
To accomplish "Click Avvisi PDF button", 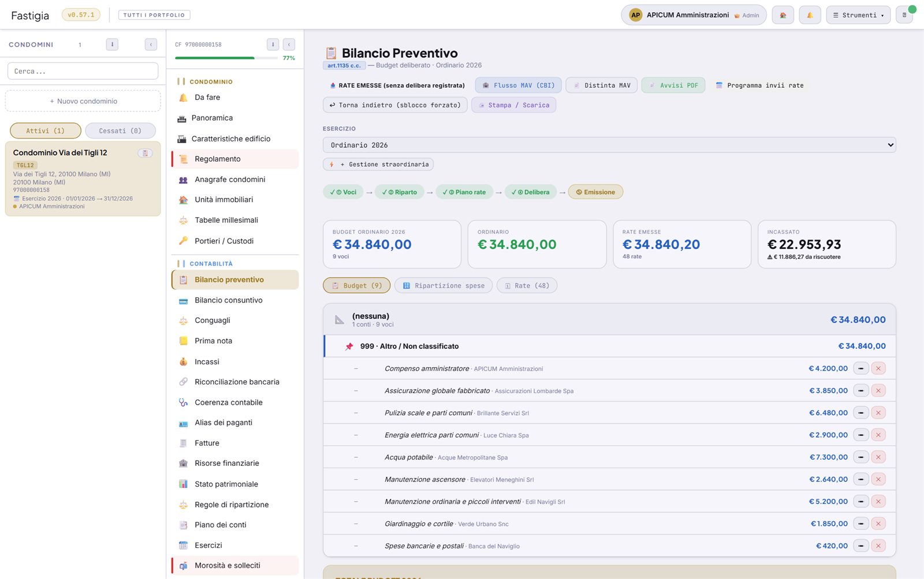I will [x=673, y=85].
